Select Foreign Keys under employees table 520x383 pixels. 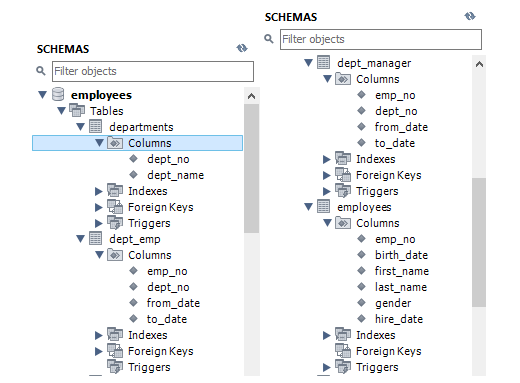coord(389,351)
